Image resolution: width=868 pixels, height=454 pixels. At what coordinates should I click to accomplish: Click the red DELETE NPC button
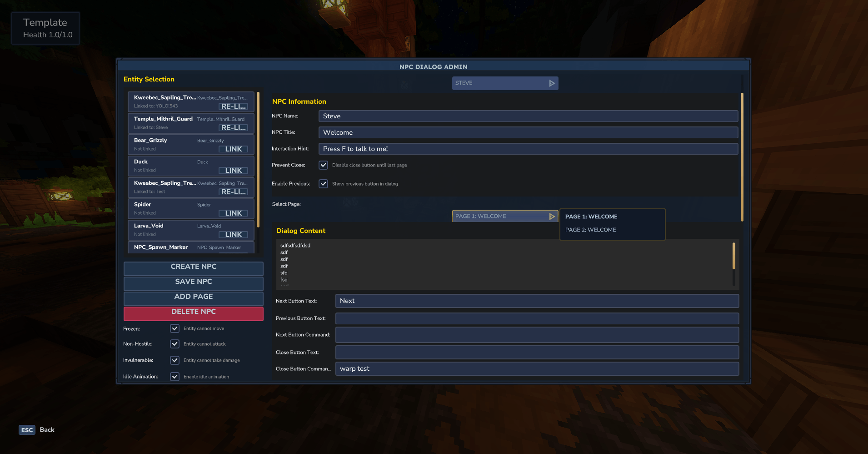193,312
